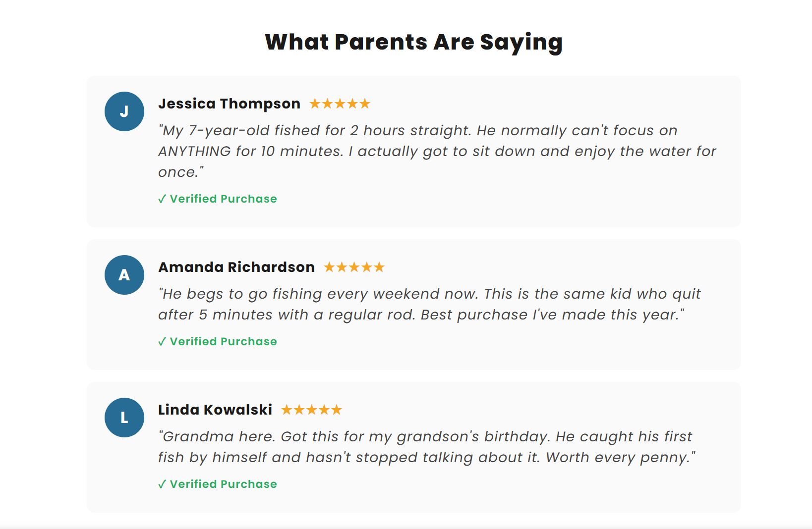The height and width of the screenshot is (529, 812).
Task: Select the reviewer name Linda Kowalski
Action: coord(215,410)
